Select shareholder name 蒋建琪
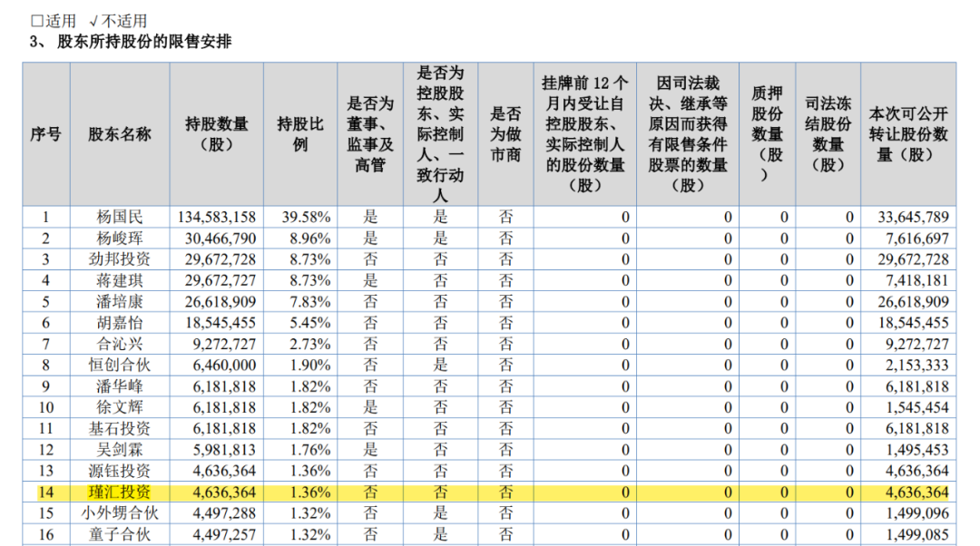This screenshot has width=980, height=546. coord(120,281)
